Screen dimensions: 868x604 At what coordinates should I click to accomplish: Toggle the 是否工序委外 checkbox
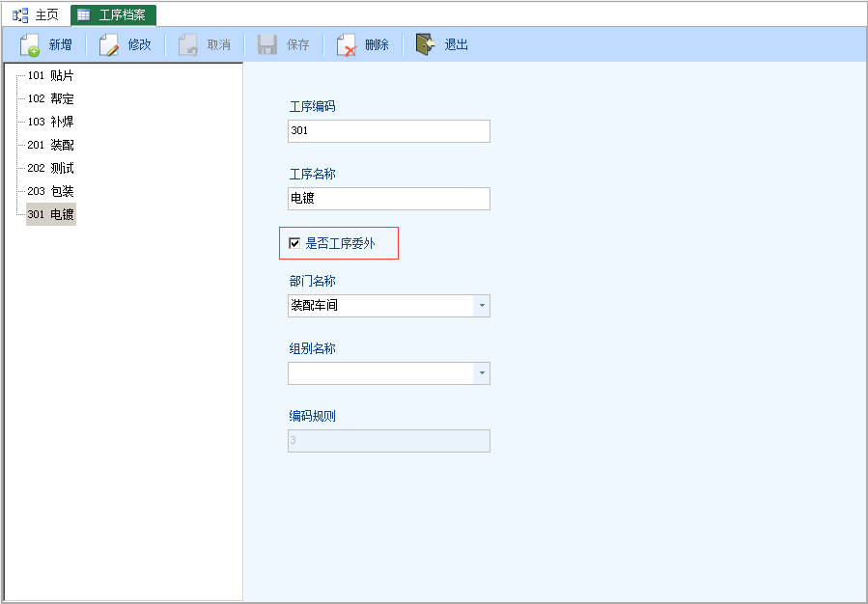click(x=294, y=243)
